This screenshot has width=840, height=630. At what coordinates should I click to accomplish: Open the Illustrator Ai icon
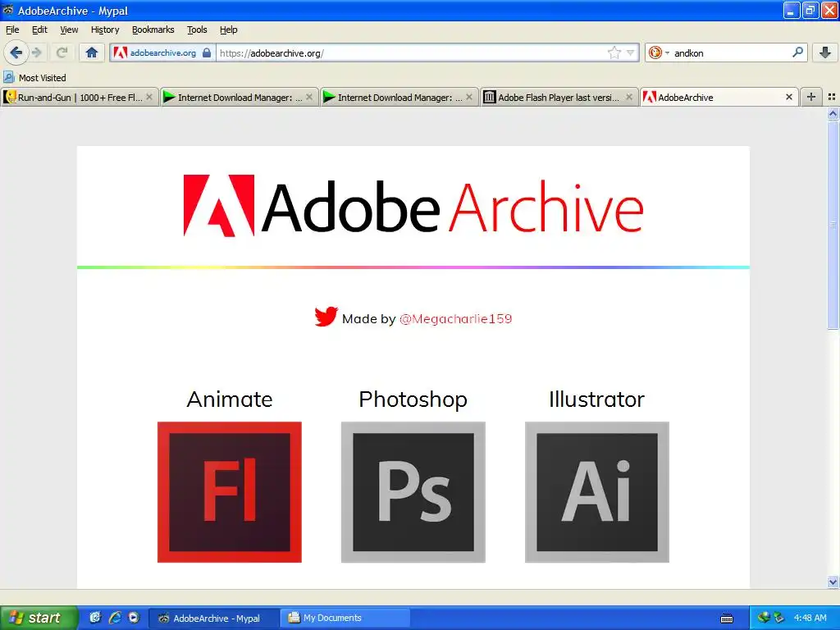pos(597,492)
